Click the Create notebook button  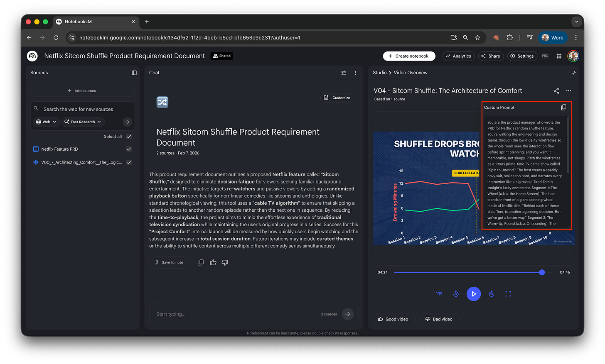(409, 56)
